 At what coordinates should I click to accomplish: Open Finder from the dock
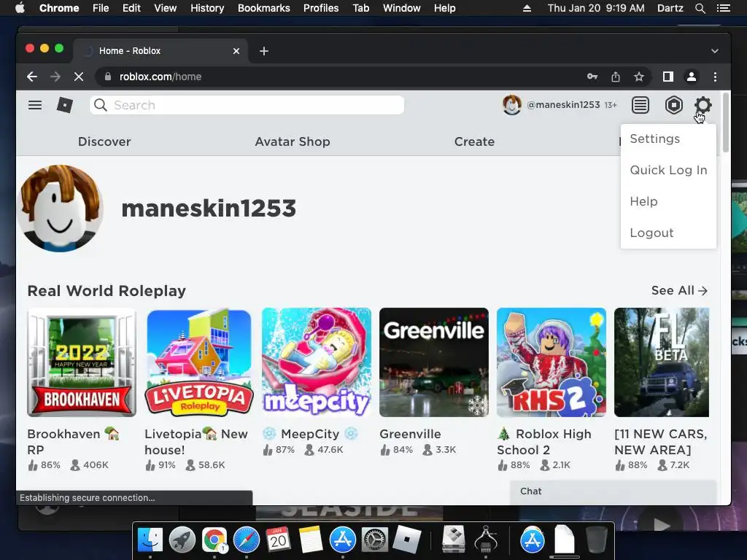point(150,540)
